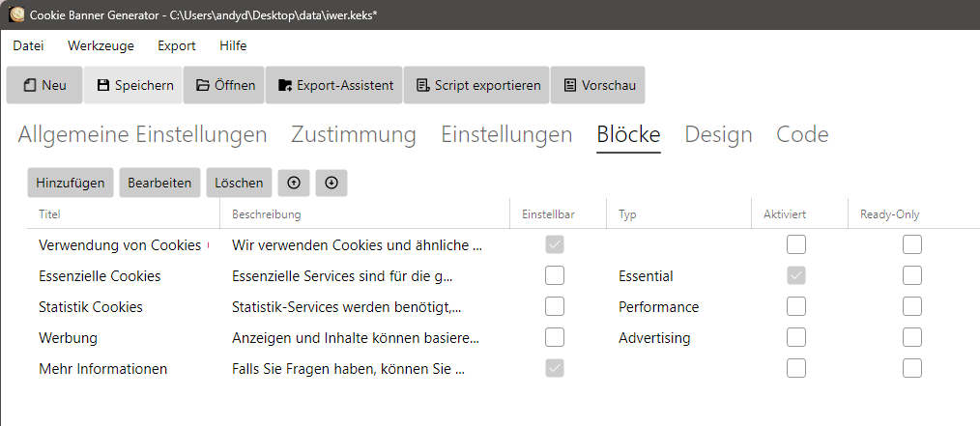Save the project with Speichern
This screenshot has height=426, width=980.
[133, 85]
